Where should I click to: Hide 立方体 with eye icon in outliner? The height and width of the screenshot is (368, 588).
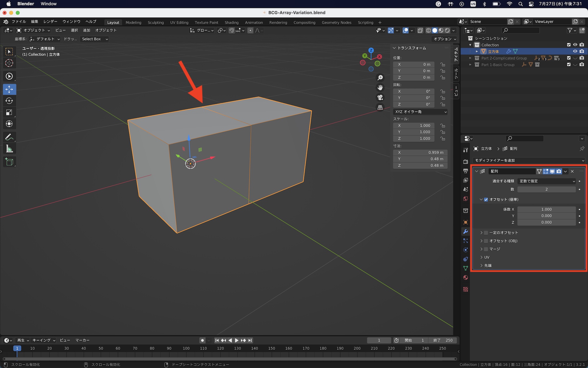click(x=575, y=52)
